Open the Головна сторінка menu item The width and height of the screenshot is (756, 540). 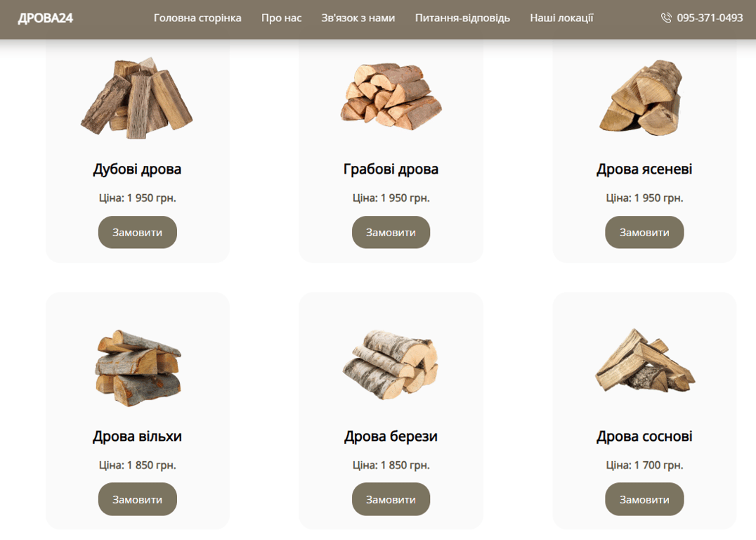click(x=197, y=18)
